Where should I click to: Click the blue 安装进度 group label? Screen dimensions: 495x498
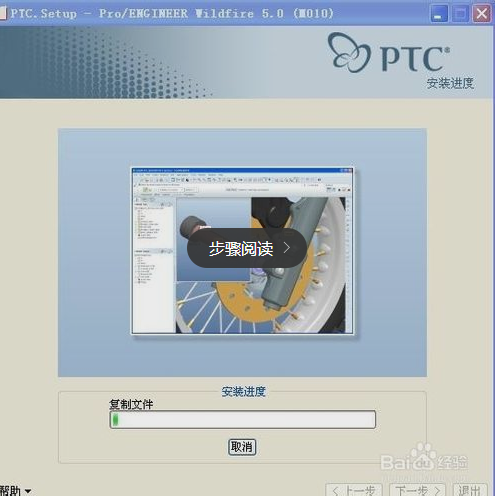[244, 391]
